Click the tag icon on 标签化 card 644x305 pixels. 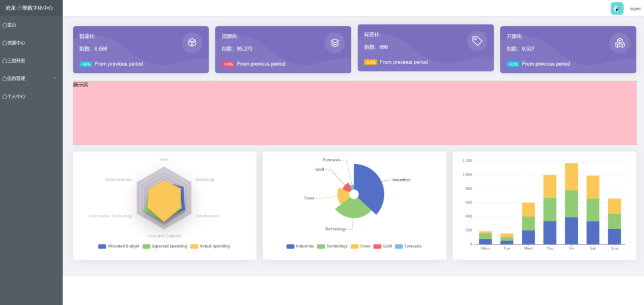[477, 41]
